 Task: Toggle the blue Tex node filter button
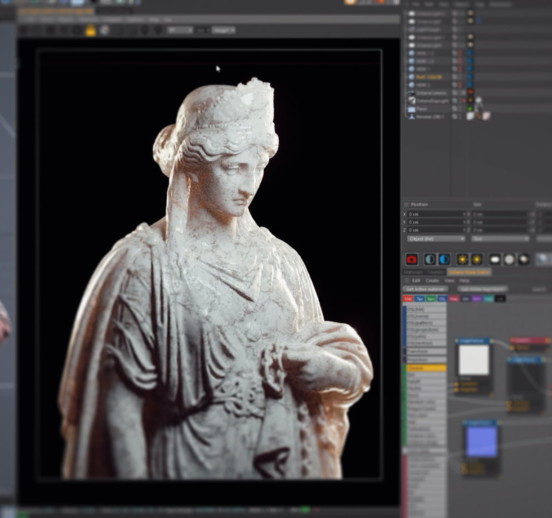pos(419,299)
